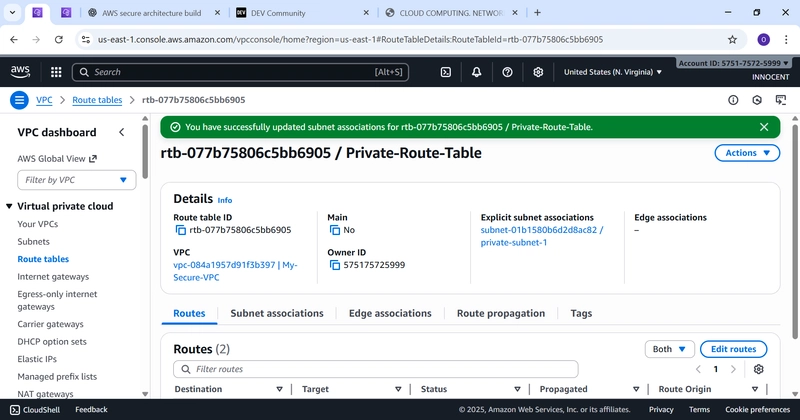Go to previous page of routes
The width and height of the screenshot is (800, 420).
point(698,369)
